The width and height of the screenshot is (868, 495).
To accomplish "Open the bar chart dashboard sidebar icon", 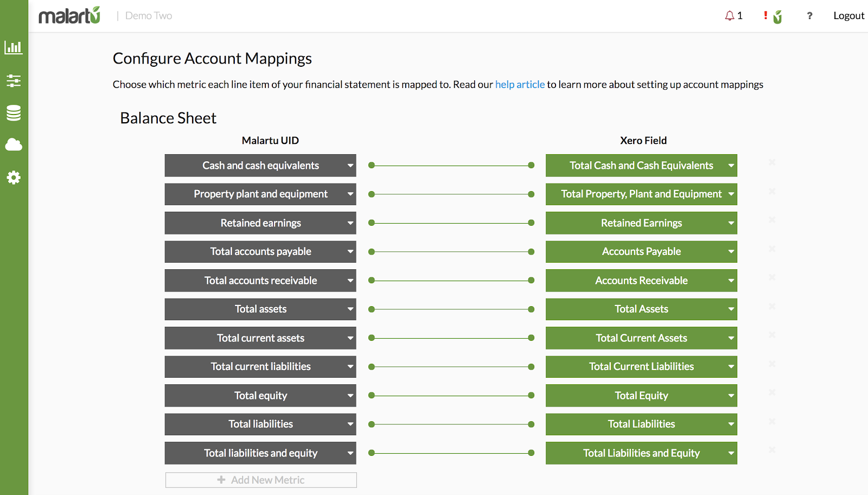I will (x=14, y=48).
